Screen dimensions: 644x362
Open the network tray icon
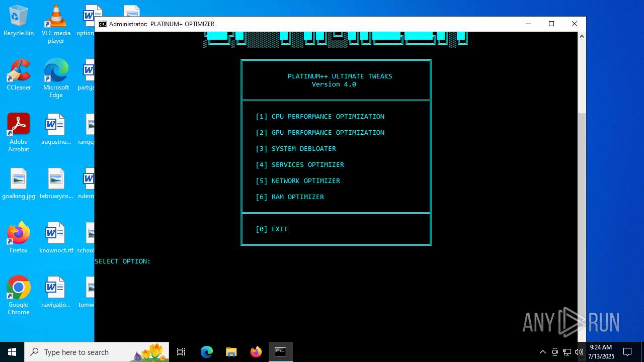(x=567, y=352)
